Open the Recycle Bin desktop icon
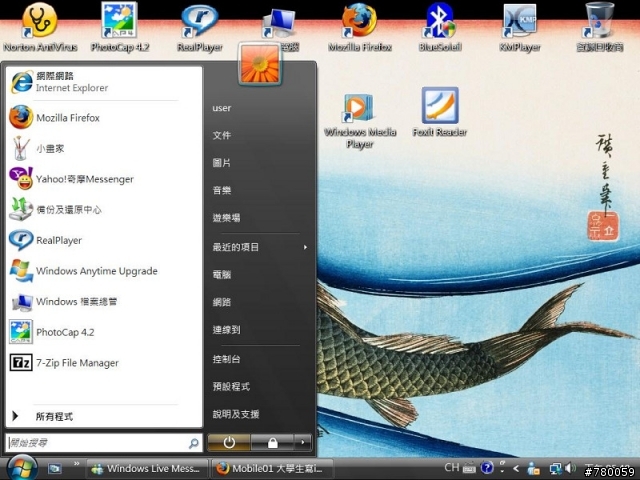 (599, 28)
